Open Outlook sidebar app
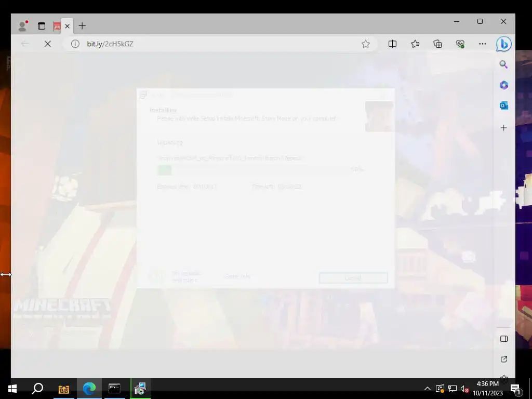 click(x=503, y=105)
